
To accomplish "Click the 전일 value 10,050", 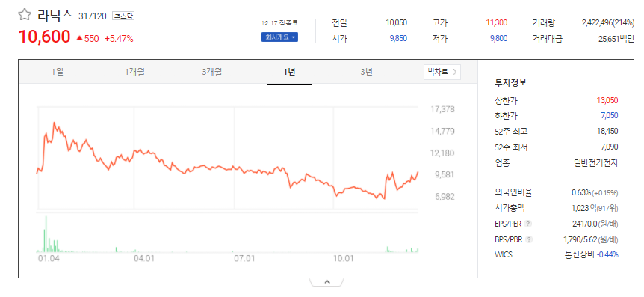I will pyautogui.click(x=397, y=23).
